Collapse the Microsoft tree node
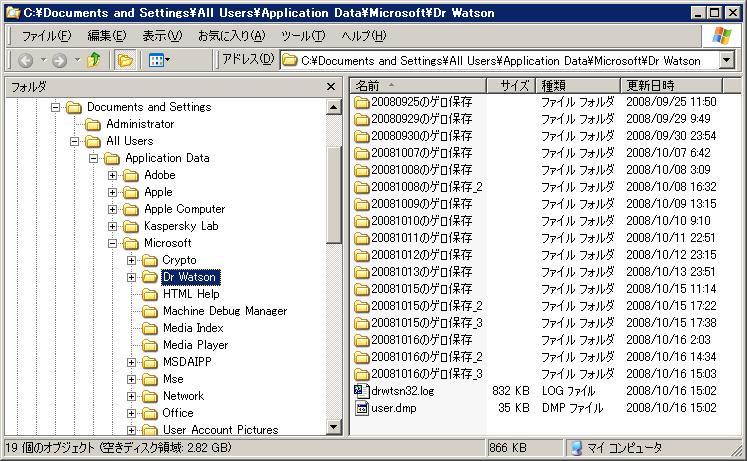The width and height of the screenshot is (747, 461). click(x=112, y=243)
